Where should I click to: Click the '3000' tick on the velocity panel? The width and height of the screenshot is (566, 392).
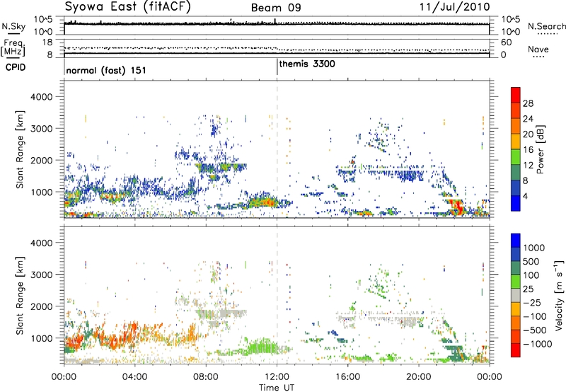[x=42, y=275]
